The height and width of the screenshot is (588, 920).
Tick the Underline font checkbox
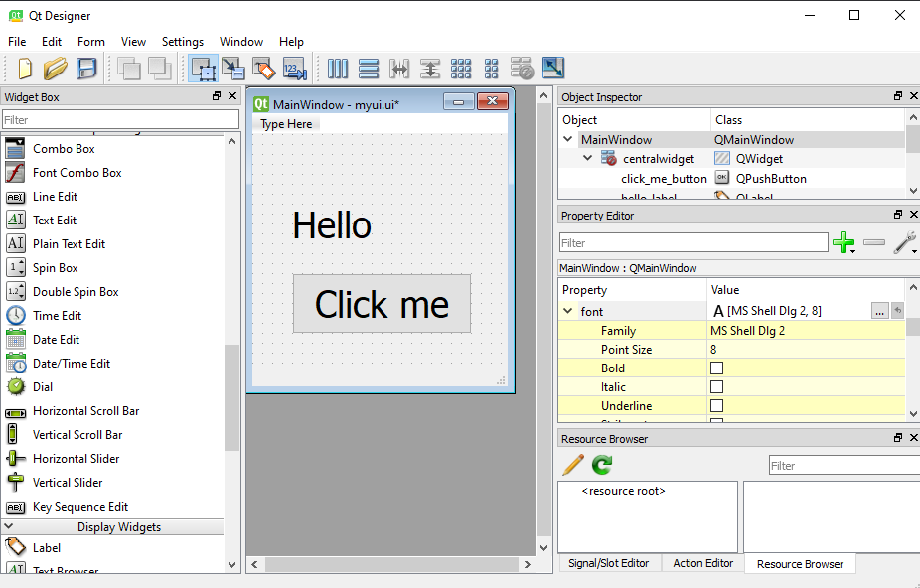[716, 406]
